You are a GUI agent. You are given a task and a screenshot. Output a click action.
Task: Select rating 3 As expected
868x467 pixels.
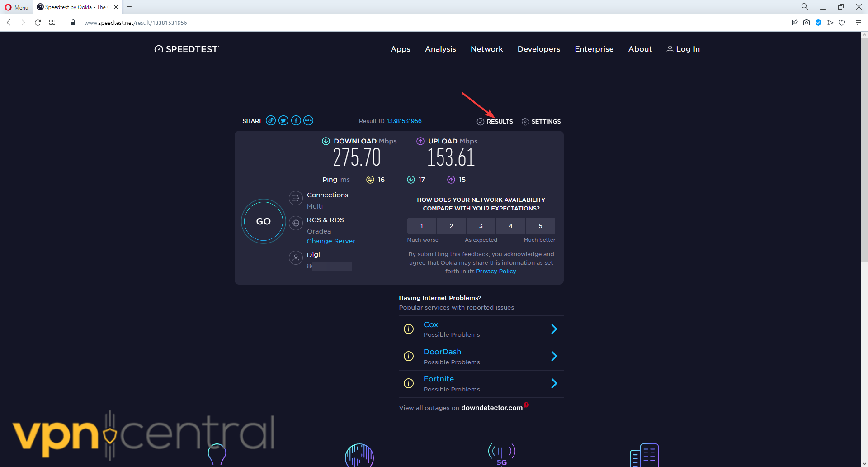click(481, 226)
